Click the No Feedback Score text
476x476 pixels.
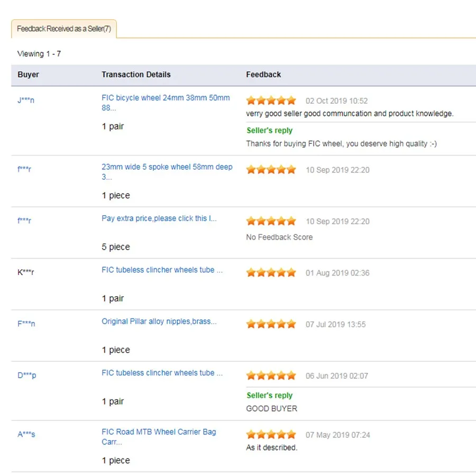[279, 237]
